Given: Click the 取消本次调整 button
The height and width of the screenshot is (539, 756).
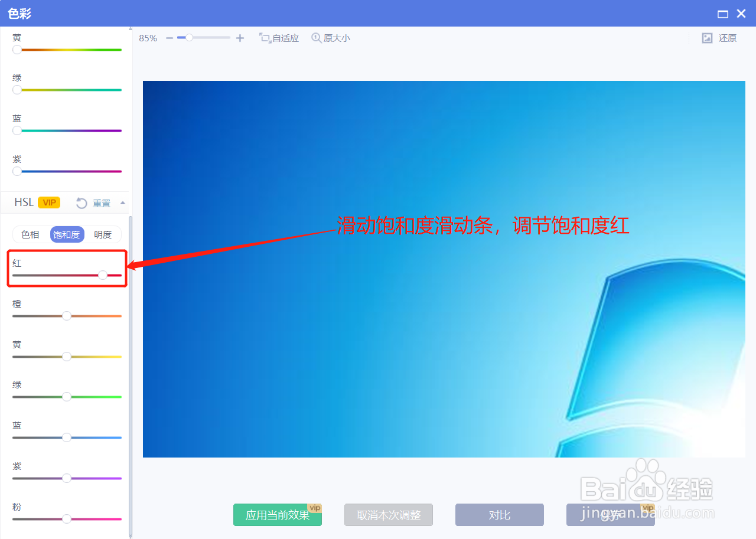Looking at the screenshot, I should pos(389,515).
